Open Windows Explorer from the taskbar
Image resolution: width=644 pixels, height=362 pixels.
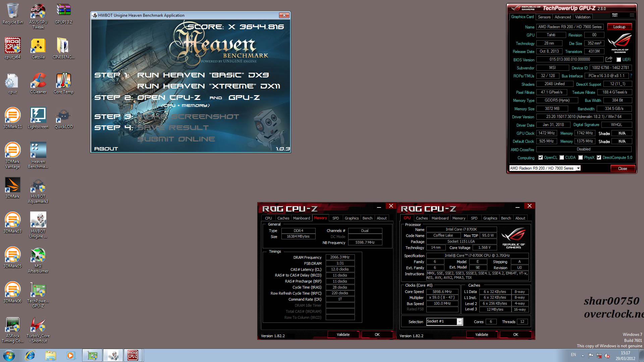50,355
